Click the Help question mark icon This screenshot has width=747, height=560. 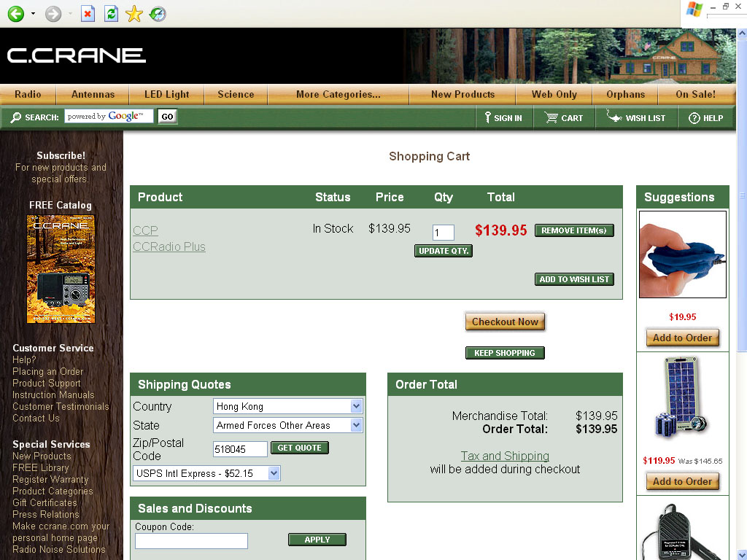(694, 117)
